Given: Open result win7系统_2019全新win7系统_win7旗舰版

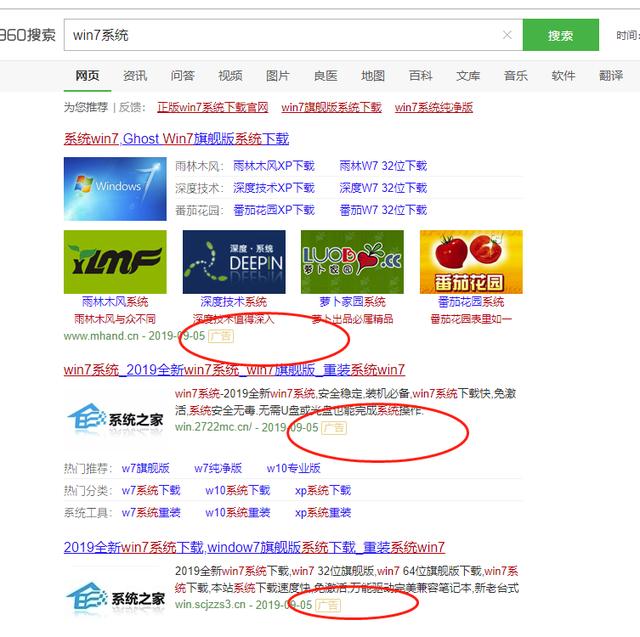Looking at the screenshot, I should (234, 370).
